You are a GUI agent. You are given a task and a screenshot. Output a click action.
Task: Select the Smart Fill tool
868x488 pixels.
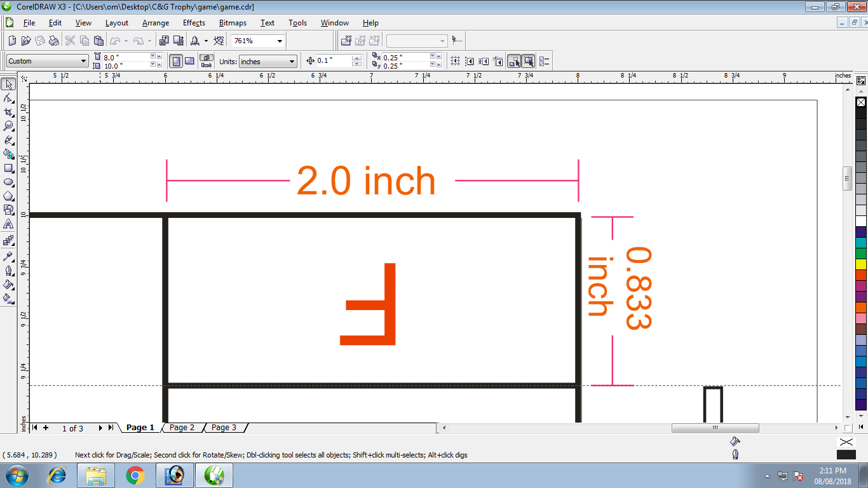(x=8, y=154)
